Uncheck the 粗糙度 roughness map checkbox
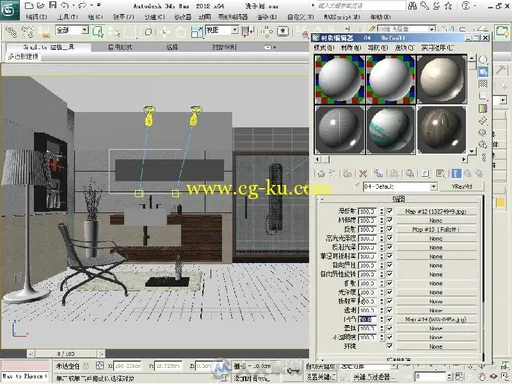512x384 pixels. (x=389, y=220)
